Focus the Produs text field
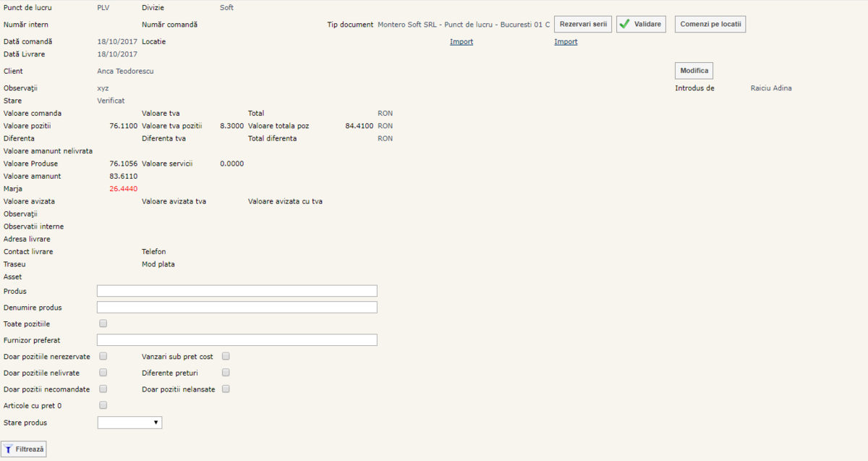 point(237,291)
